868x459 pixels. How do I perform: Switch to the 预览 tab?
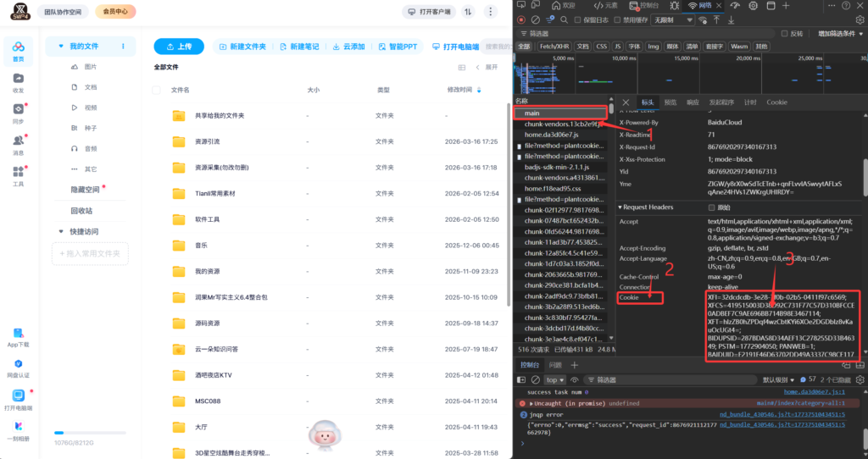(x=670, y=102)
